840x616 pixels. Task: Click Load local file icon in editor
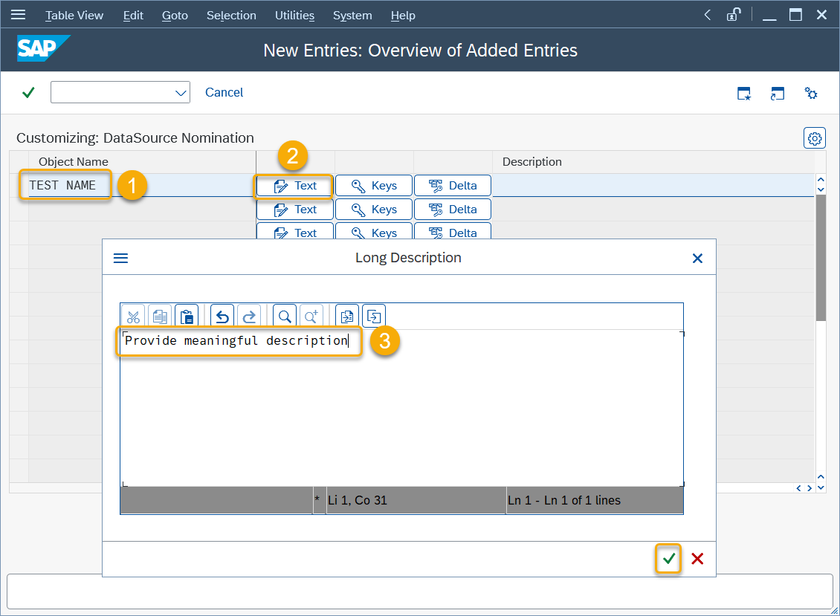(346, 317)
